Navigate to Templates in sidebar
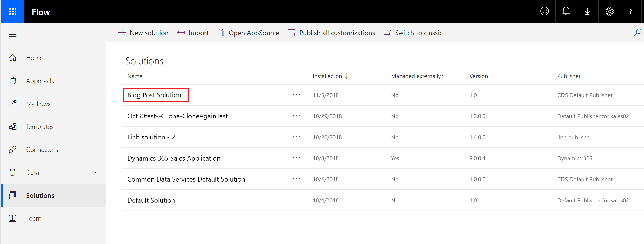The width and height of the screenshot is (644, 244). [40, 127]
